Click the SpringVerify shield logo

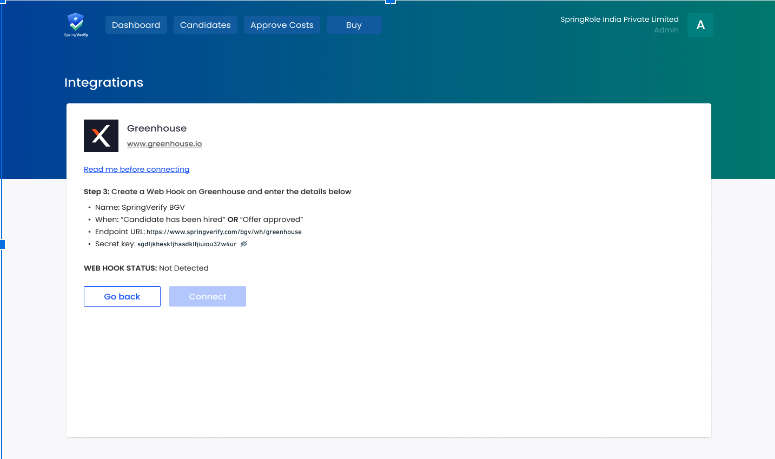coord(76,25)
